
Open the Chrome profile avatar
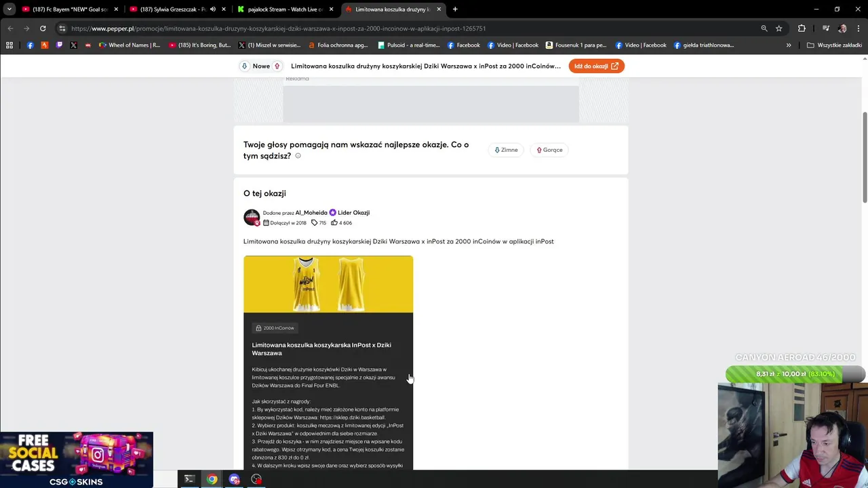(842, 28)
